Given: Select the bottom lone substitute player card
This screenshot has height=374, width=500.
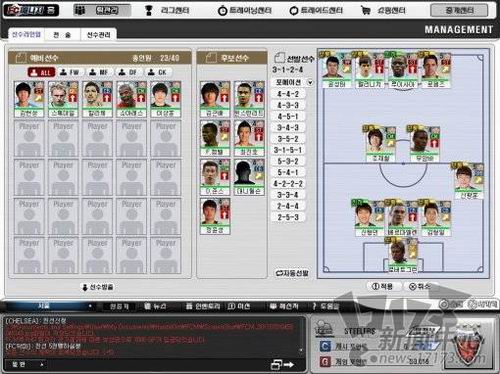Looking at the screenshot, I should point(215,216).
